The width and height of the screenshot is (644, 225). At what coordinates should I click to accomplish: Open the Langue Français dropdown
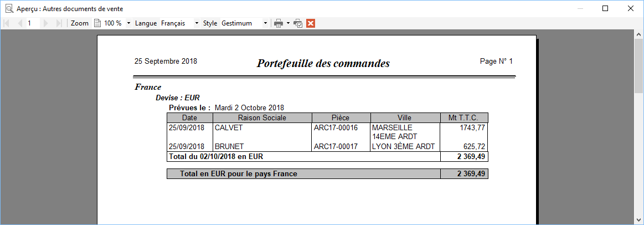197,23
